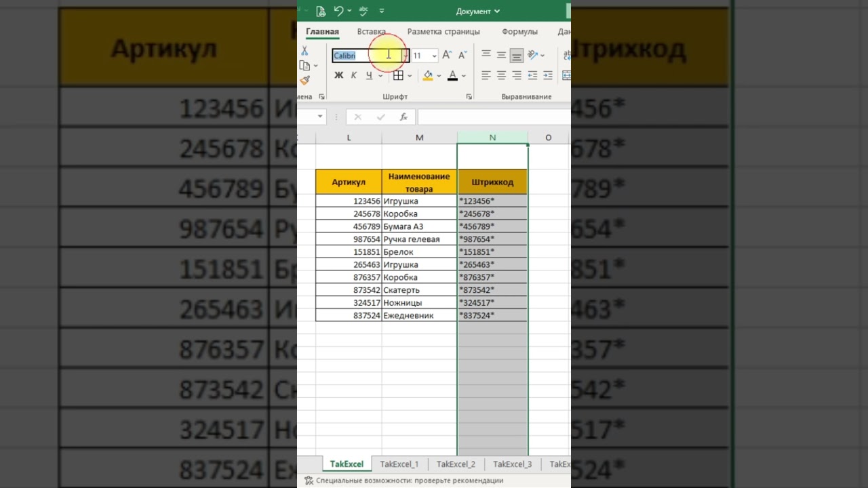Image resolution: width=868 pixels, height=488 pixels.
Task: Select column L header
Action: coord(349,138)
